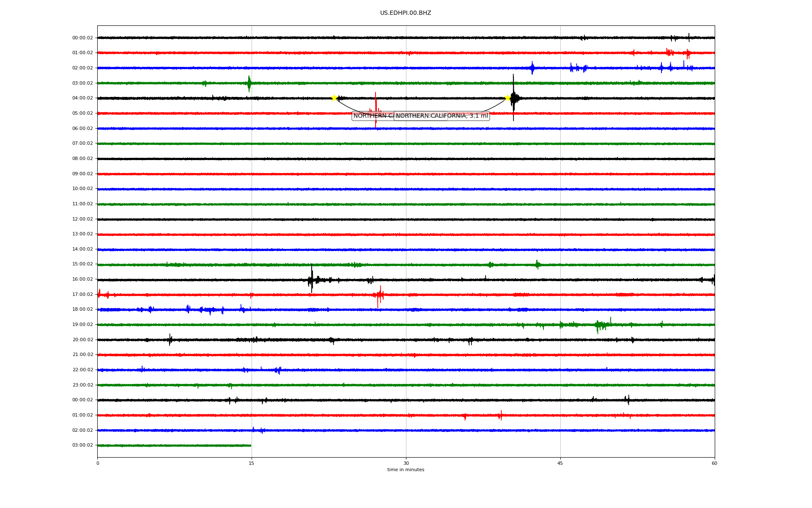Click the right yellow star event marker
The image size is (812, 508).
click(507, 98)
